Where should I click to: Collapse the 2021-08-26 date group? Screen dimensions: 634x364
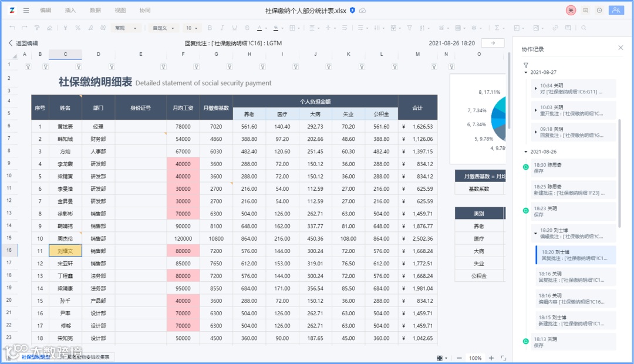point(526,151)
